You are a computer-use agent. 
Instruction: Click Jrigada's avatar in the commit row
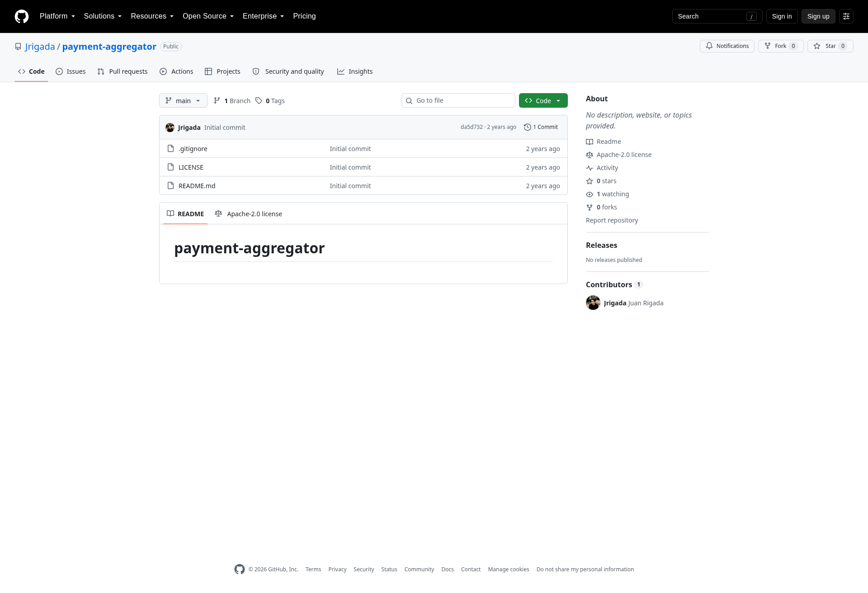tap(170, 128)
